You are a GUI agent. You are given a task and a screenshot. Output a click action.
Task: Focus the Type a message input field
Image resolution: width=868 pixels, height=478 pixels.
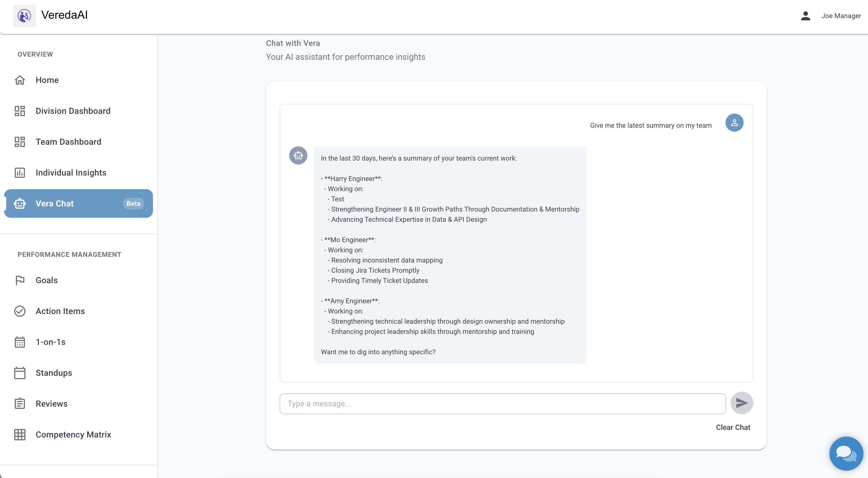coord(502,404)
